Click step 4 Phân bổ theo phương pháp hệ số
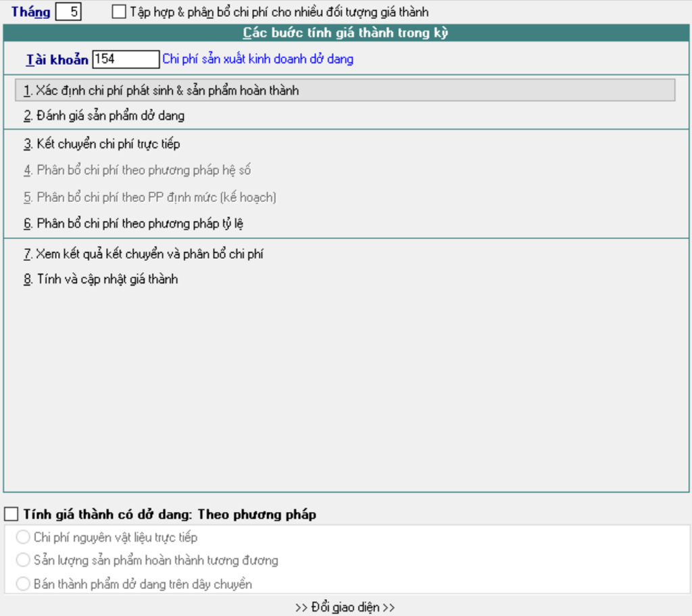The width and height of the screenshot is (692, 616). (x=137, y=170)
